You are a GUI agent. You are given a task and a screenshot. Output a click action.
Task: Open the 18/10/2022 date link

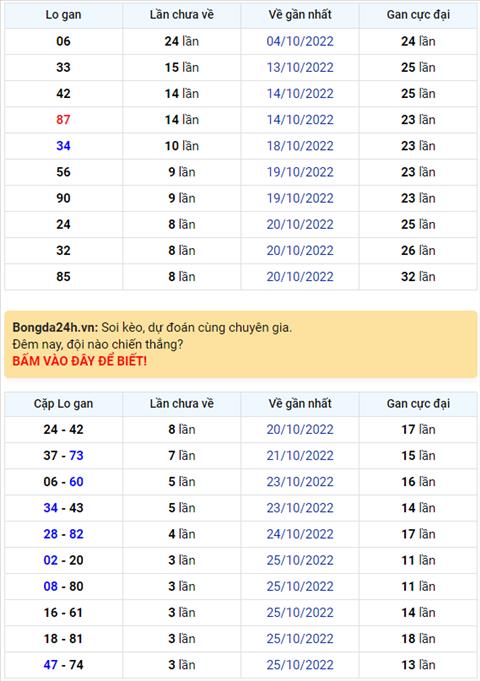click(300, 146)
